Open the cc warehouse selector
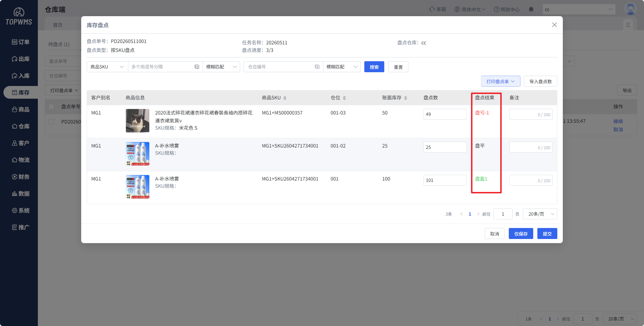 pyautogui.click(x=579, y=9)
